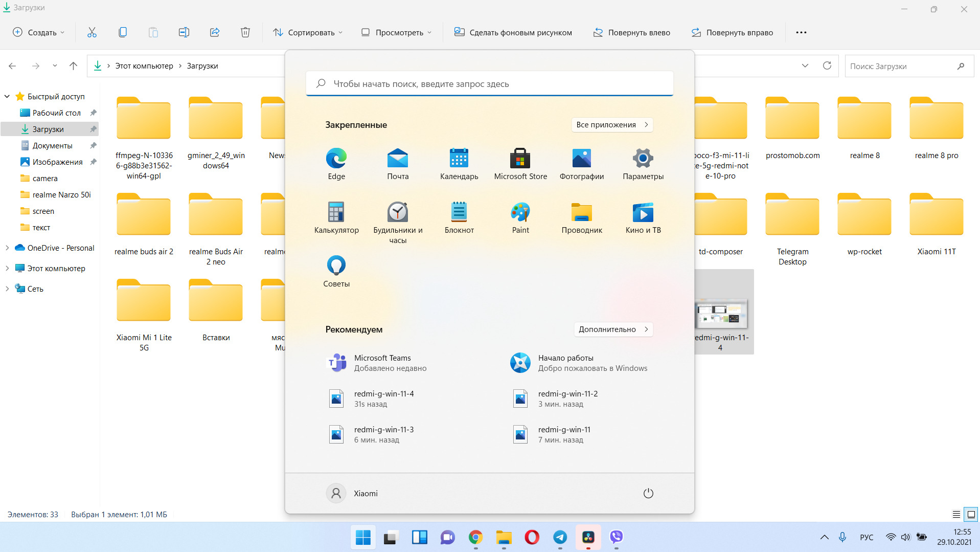Screen dimensions: 980x552
Task: Open Блокнот notepad app
Action: pyautogui.click(x=459, y=217)
